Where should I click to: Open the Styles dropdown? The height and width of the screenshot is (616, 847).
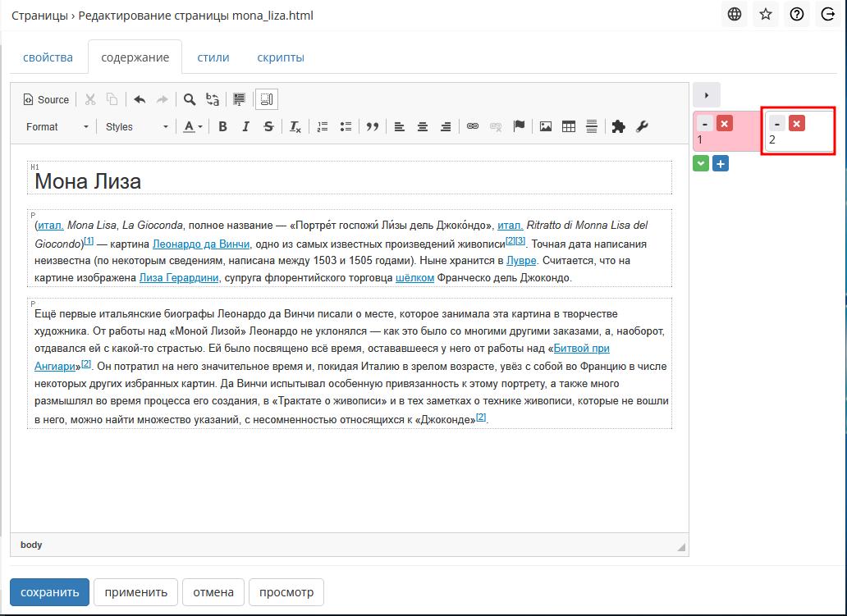coord(136,126)
